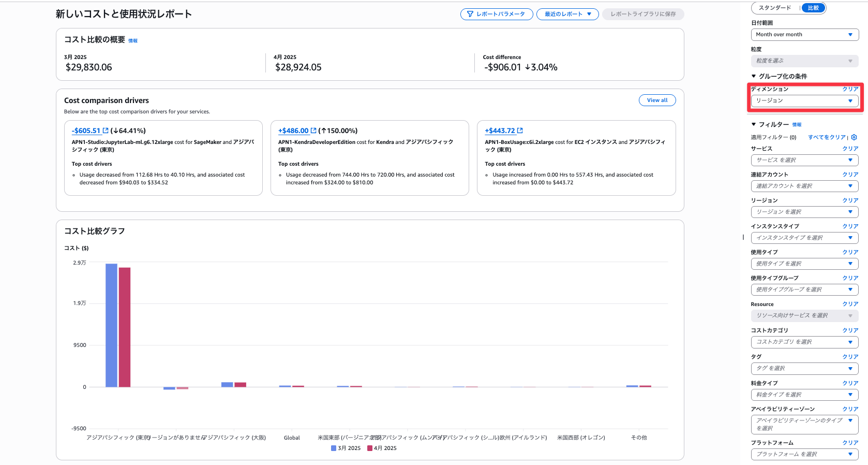Click the Global axis label
Screen dimensions: 868x465
(292, 438)
